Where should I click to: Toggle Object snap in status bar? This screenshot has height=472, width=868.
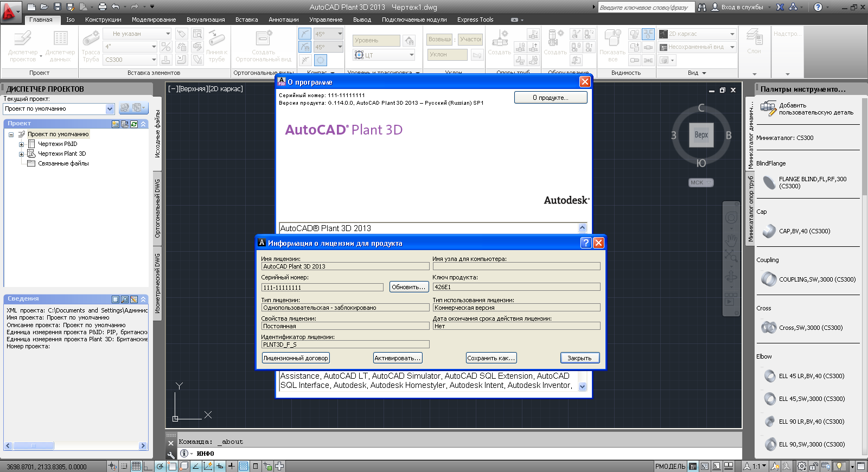pos(172,466)
